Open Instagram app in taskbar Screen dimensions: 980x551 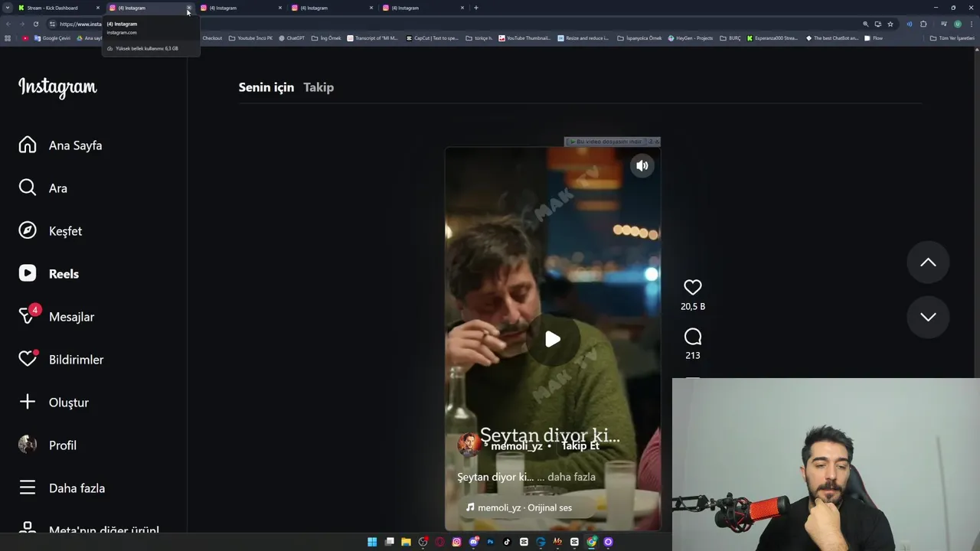[x=456, y=542]
